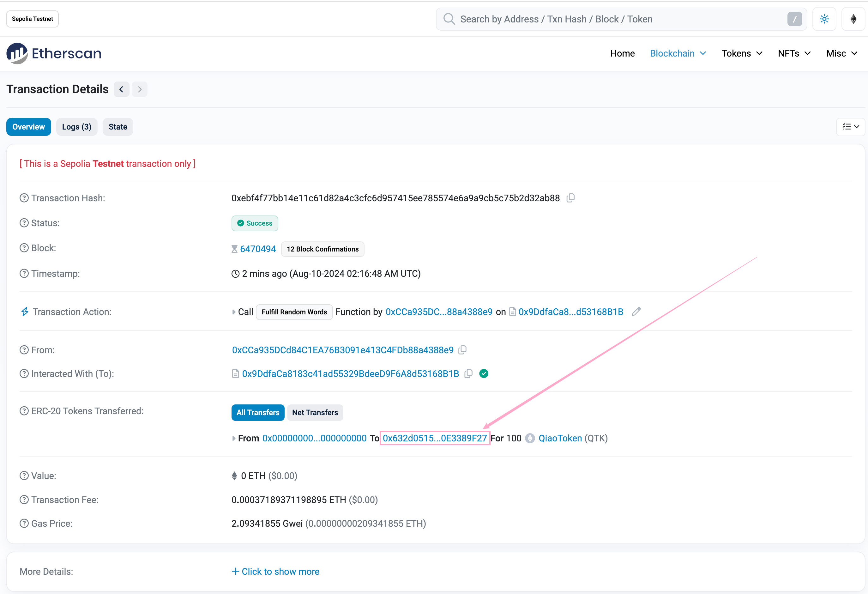
Task: Click the Etherscan logo
Action: [x=54, y=53]
